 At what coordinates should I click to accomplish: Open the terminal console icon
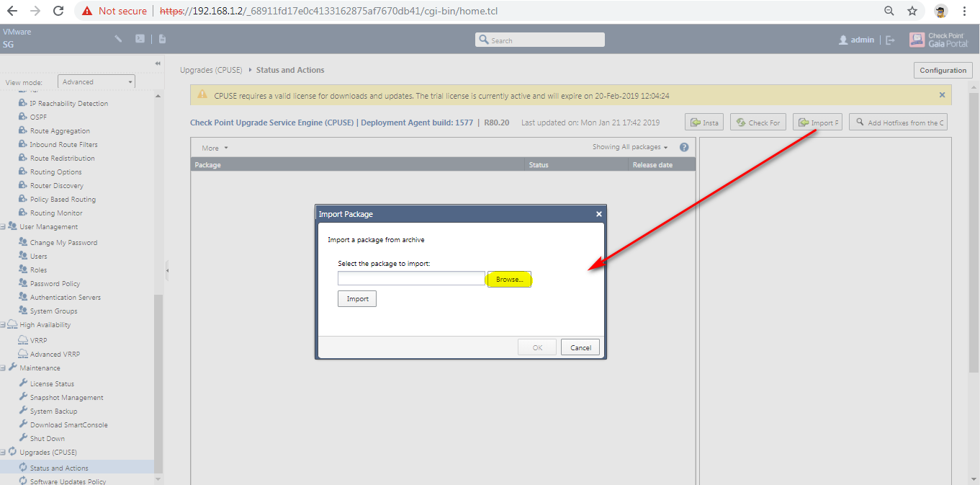pos(140,39)
